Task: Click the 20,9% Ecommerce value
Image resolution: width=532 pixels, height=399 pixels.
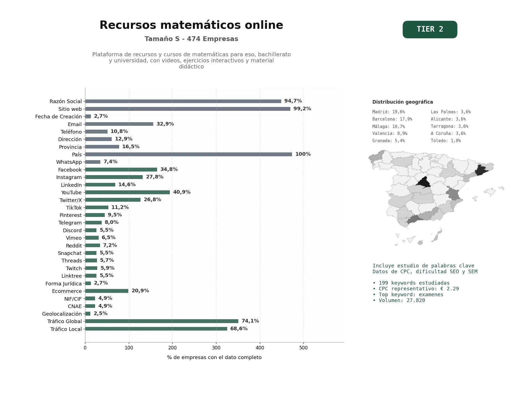Action: (140, 291)
